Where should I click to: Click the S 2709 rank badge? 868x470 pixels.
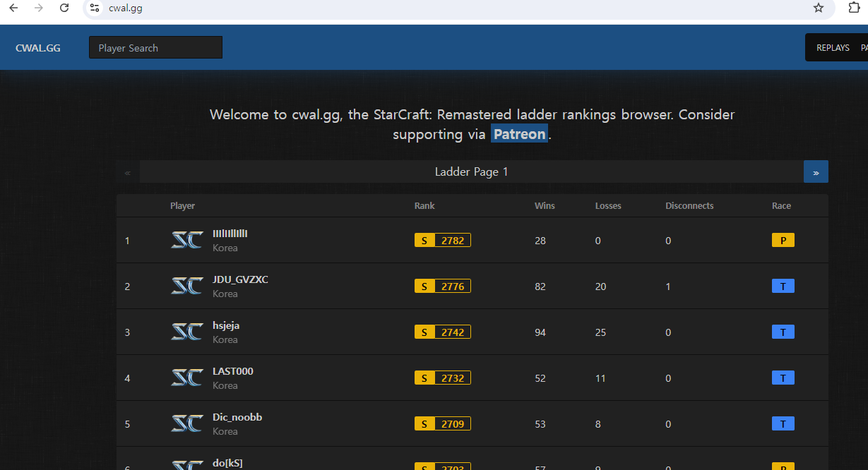(x=443, y=424)
